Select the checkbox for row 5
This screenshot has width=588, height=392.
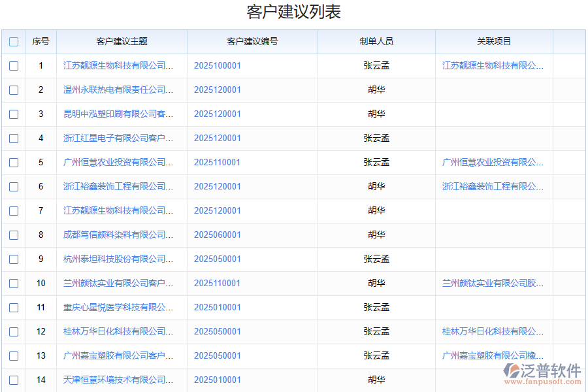pyautogui.click(x=13, y=162)
